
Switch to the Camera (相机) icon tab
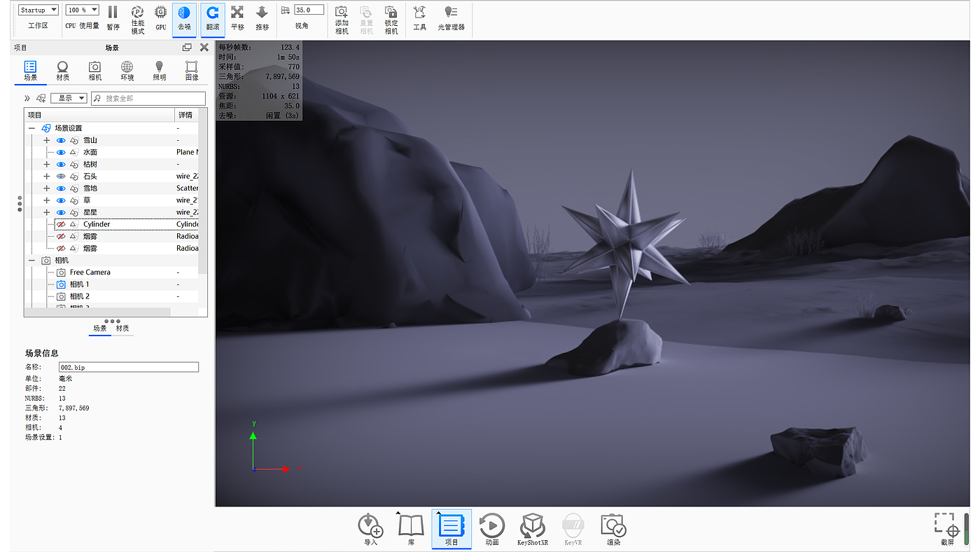click(94, 71)
